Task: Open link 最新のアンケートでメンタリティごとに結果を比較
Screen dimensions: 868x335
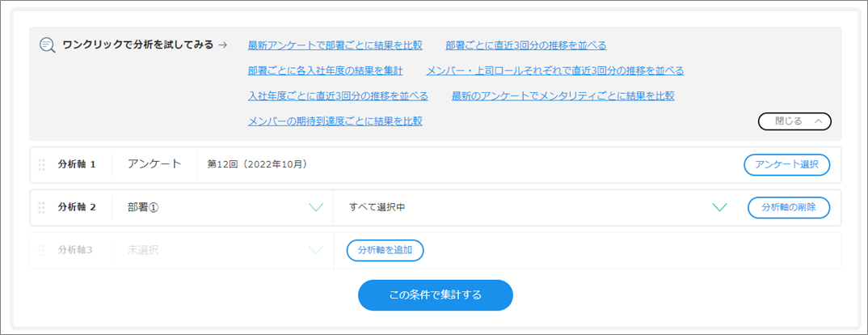Action: point(563,96)
